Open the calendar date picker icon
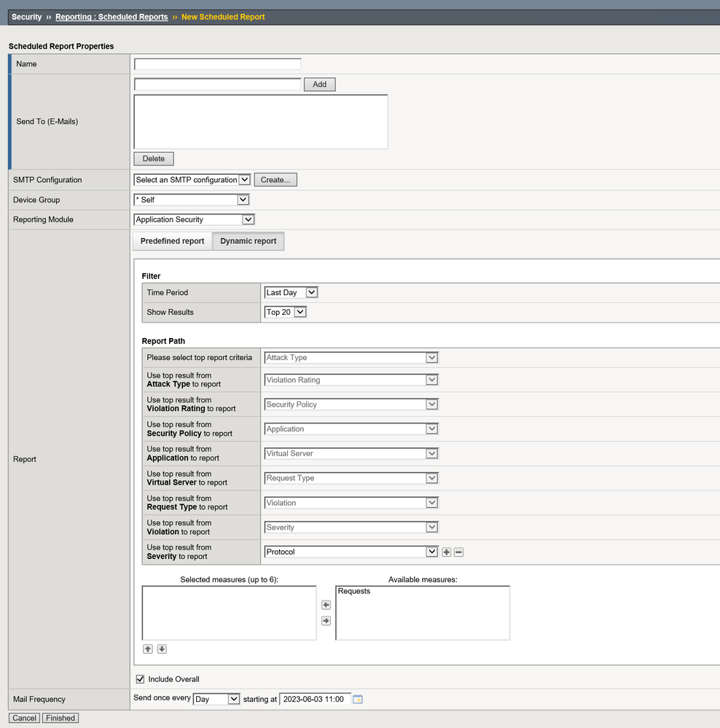 358,700
